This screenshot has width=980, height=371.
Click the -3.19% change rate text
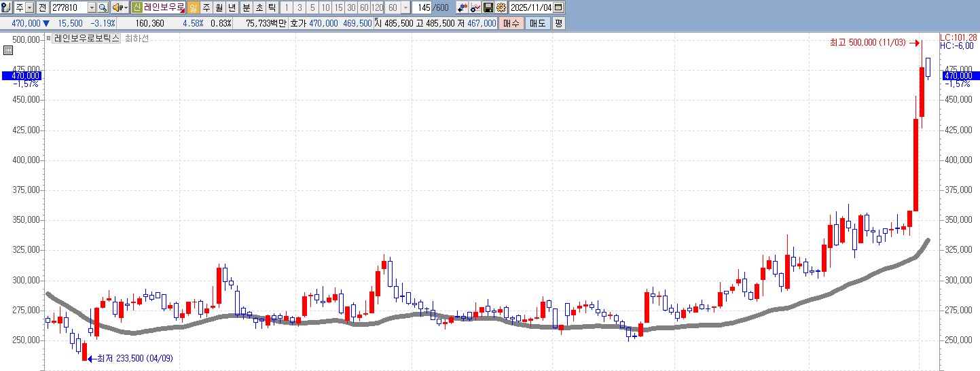pyautogui.click(x=103, y=23)
